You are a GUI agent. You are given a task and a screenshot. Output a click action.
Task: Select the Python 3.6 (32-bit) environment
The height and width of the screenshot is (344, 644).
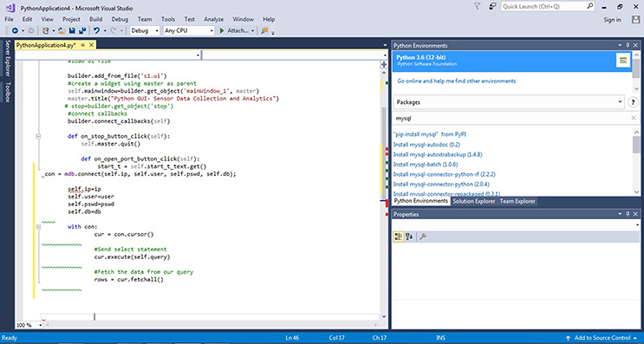tap(511, 61)
